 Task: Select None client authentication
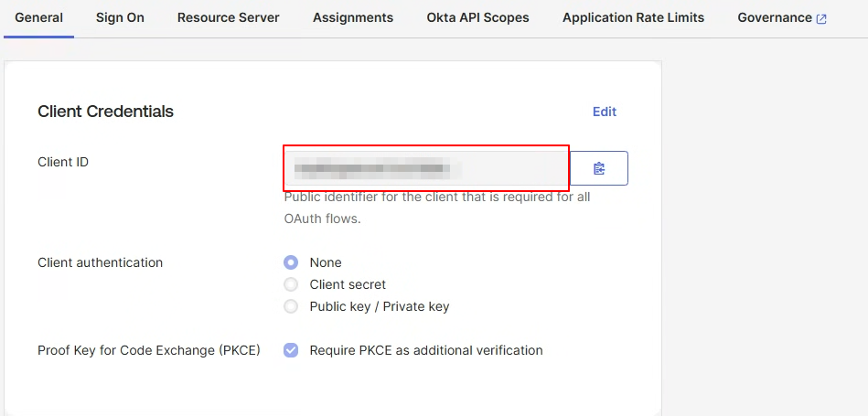tap(291, 262)
